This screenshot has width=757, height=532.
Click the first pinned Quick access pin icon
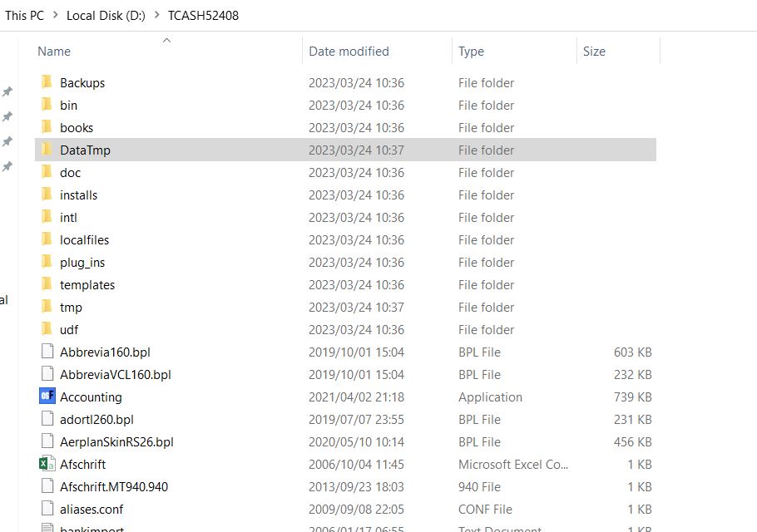point(7,91)
